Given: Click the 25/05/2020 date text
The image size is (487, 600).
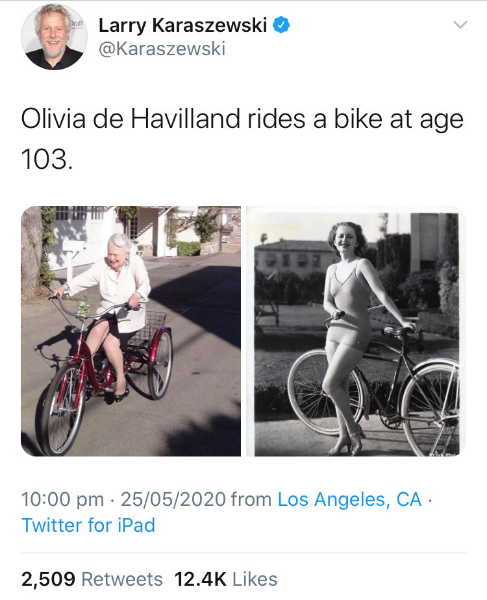Looking at the screenshot, I should pyautogui.click(x=173, y=499).
